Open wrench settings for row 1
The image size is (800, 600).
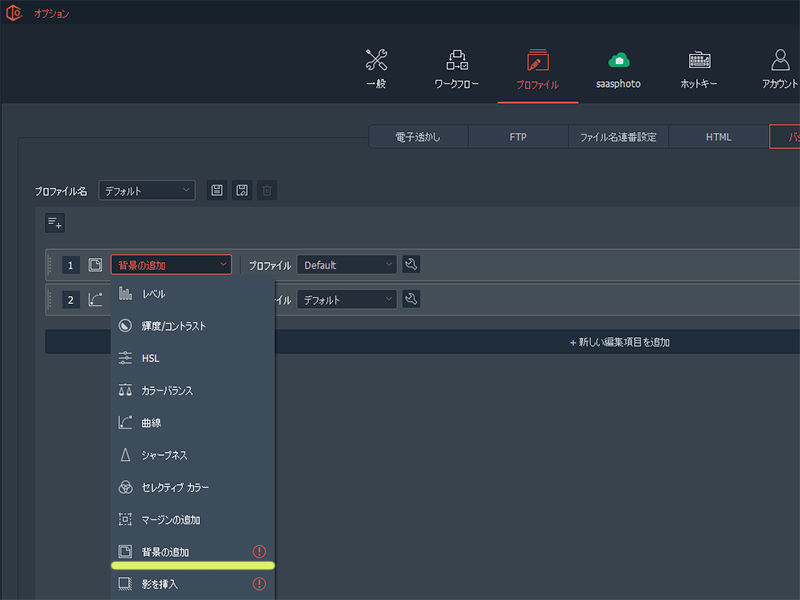coord(411,265)
